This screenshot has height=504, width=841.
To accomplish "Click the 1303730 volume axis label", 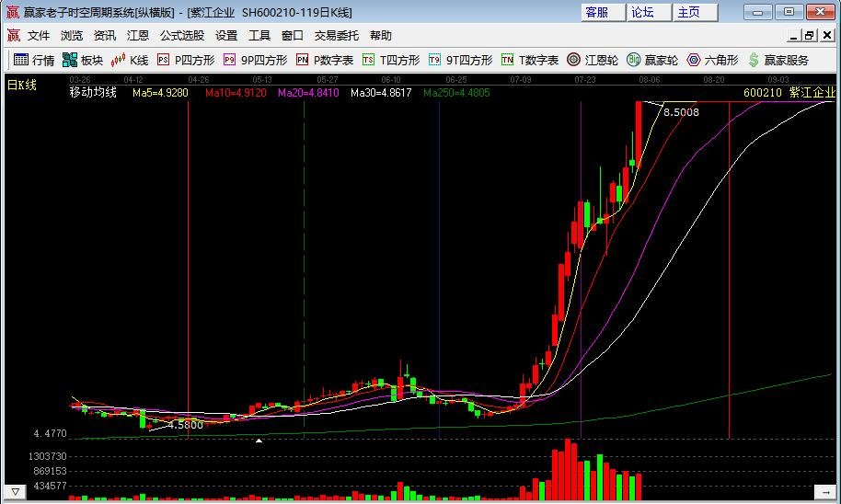I will coord(47,456).
